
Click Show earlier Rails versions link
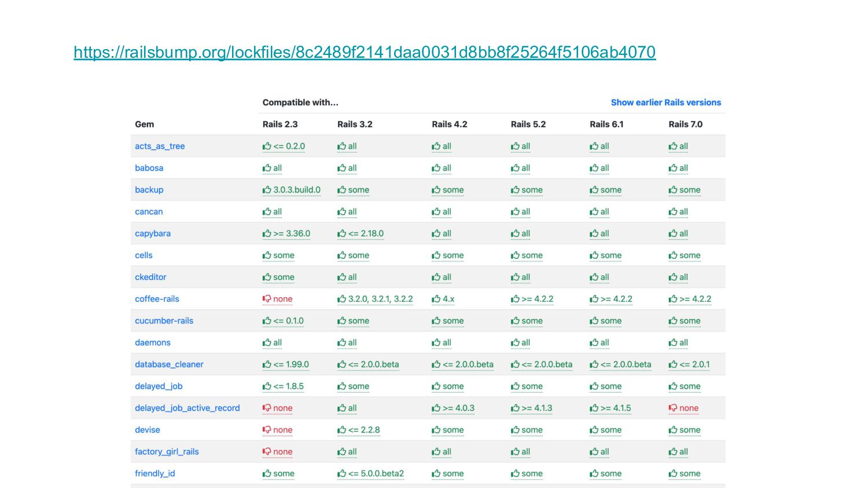[666, 102]
